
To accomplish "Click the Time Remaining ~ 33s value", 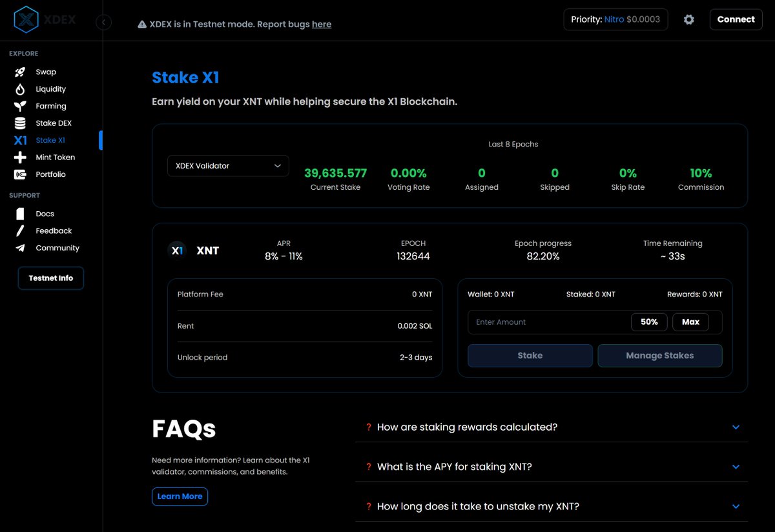I will pyautogui.click(x=672, y=256).
